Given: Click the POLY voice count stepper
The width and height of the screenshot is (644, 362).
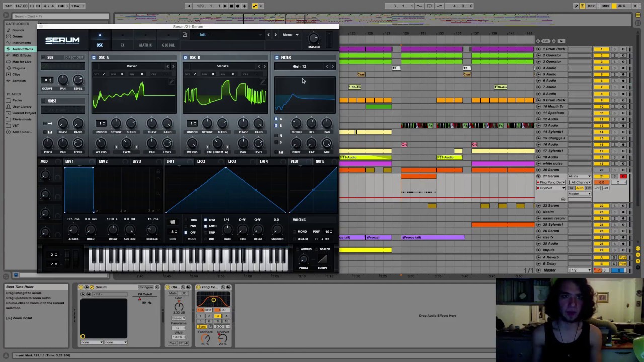Looking at the screenshot, I should click(329, 232).
